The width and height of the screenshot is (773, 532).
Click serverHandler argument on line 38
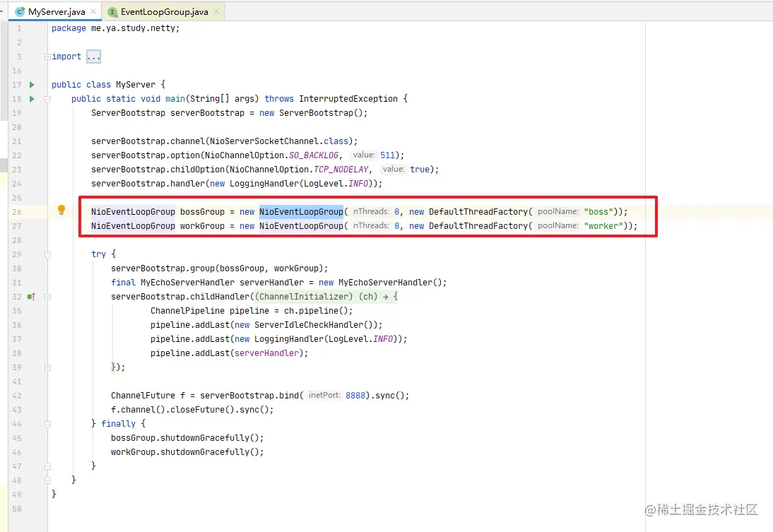[x=266, y=353]
